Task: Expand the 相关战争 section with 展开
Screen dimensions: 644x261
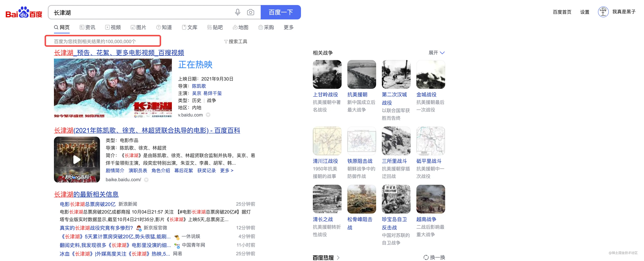Action: [437, 53]
